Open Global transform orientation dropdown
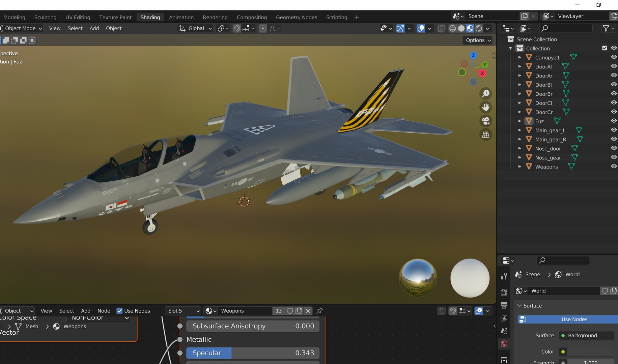 pos(195,28)
